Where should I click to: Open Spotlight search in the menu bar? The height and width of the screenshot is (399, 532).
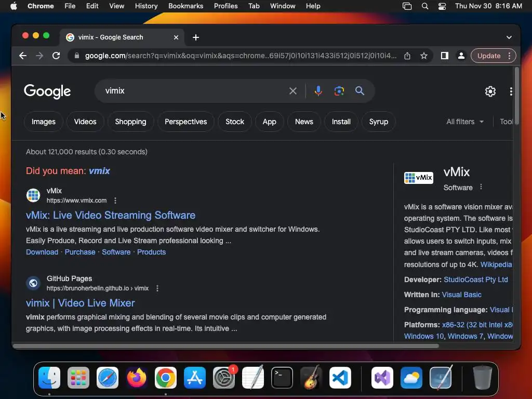(x=425, y=6)
